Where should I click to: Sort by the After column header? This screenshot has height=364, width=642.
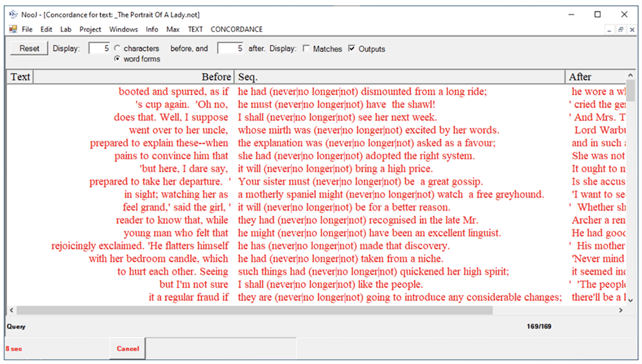coord(596,76)
